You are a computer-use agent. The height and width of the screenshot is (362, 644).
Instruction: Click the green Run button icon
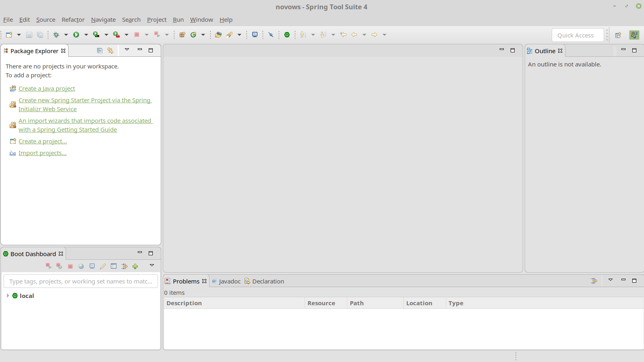click(x=76, y=35)
